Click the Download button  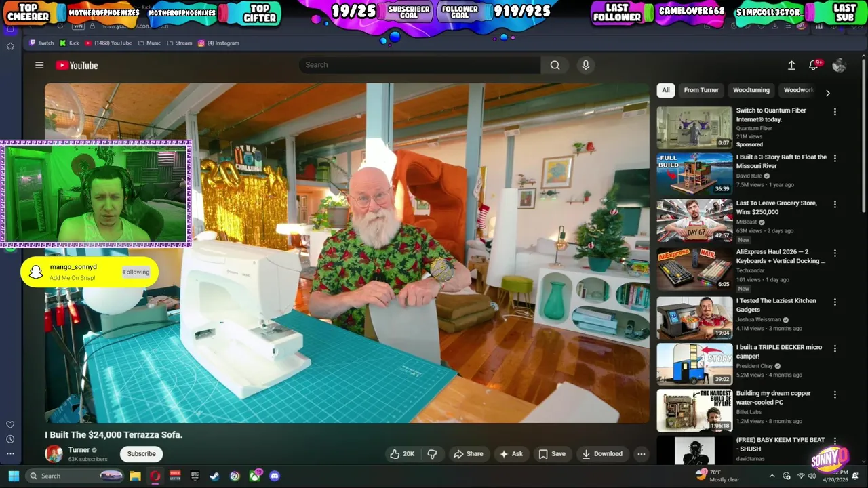[x=601, y=454]
